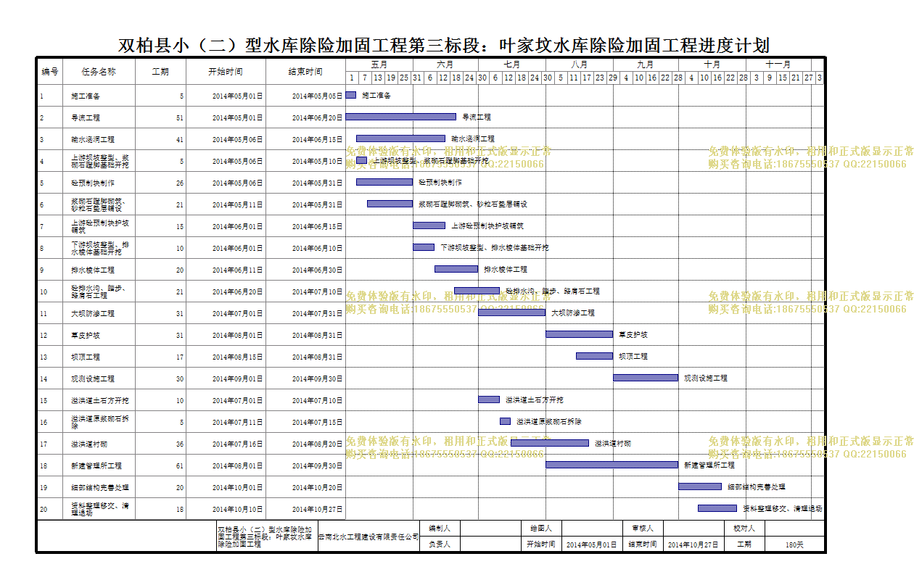Select the Gantt bar for 细部结构完善处理
Image resolution: width=914 pixels, height=588 pixels.
[x=700, y=486]
